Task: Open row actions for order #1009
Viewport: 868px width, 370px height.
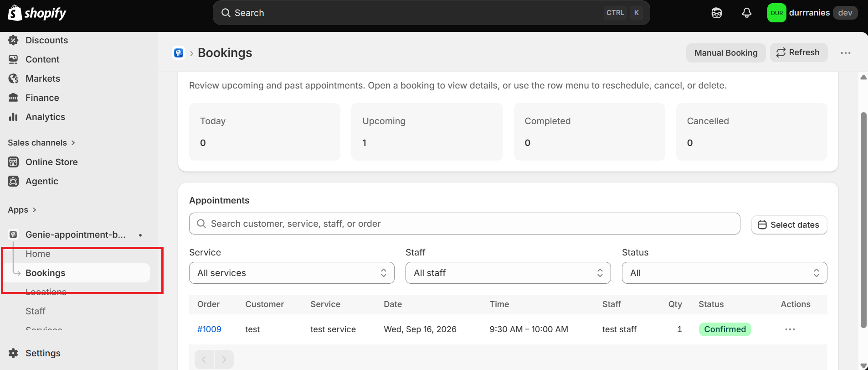Action: (790, 329)
